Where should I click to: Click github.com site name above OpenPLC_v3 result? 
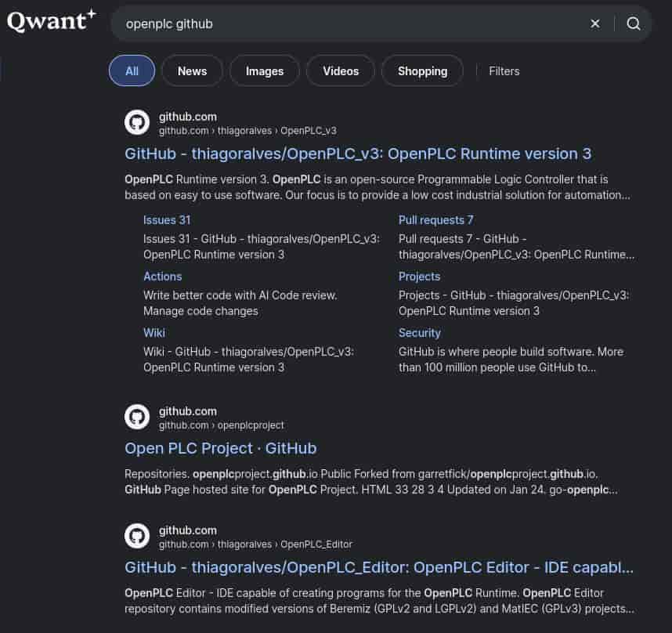click(x=188, y=117)
